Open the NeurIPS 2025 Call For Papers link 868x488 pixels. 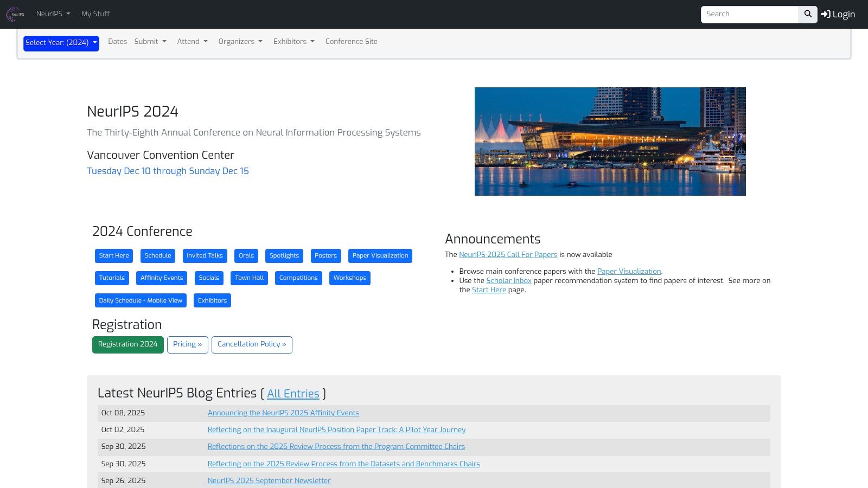coord(508,255)
